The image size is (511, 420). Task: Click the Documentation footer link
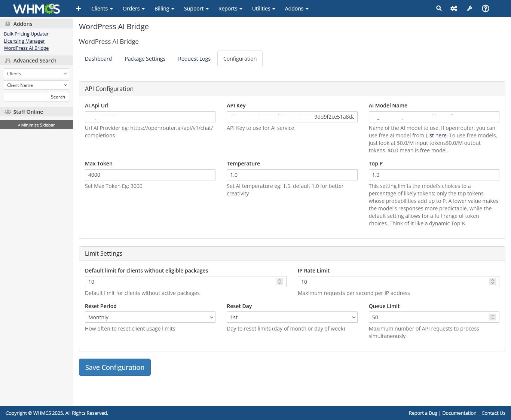(459, 413)
